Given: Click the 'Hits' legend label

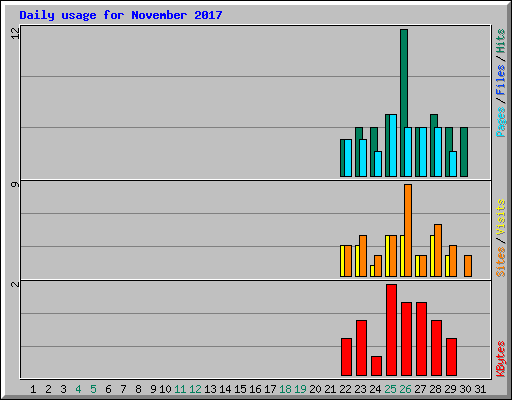Looking at the screenshot, I should (501, 41).
